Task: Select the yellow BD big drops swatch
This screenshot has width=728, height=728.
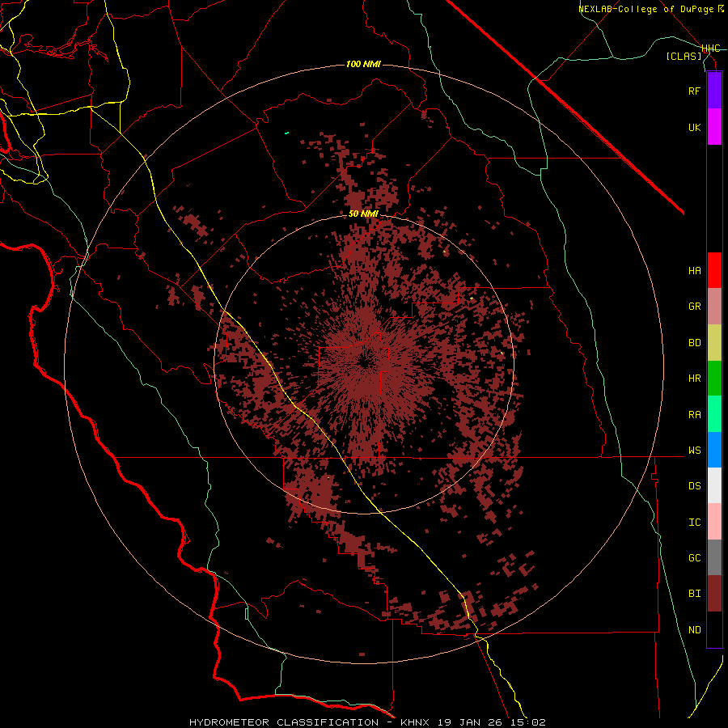Action: pos(714,343)
